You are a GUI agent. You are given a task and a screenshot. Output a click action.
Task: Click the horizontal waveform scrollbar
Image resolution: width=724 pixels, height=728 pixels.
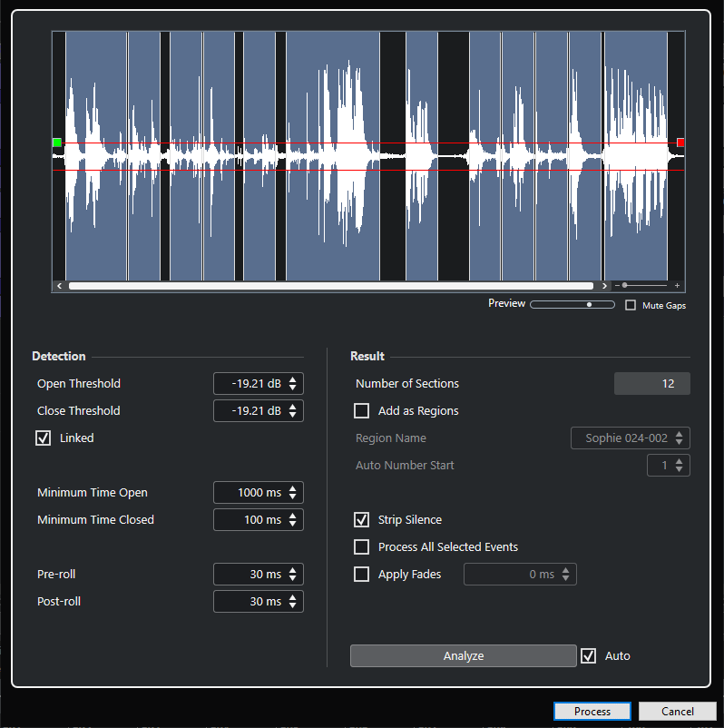[331, 286]
